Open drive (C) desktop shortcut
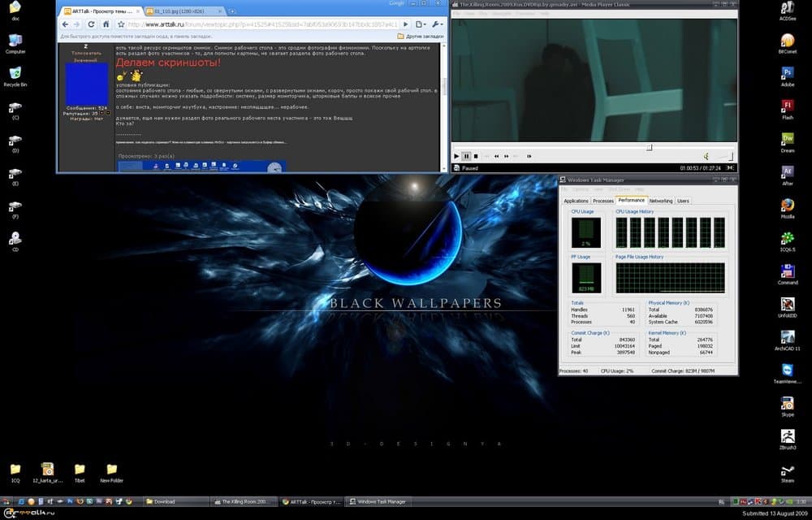This screenshot has height=520, width=812. point(15,110)
